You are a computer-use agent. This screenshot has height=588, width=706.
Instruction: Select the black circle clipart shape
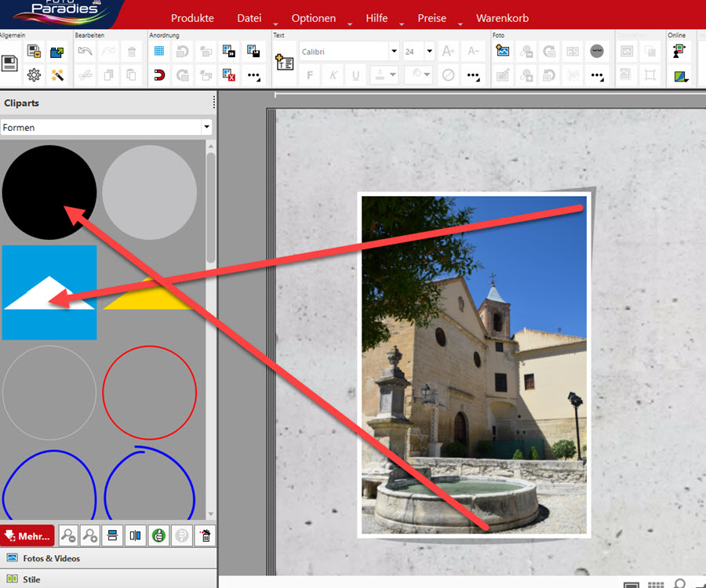(49, 192)
